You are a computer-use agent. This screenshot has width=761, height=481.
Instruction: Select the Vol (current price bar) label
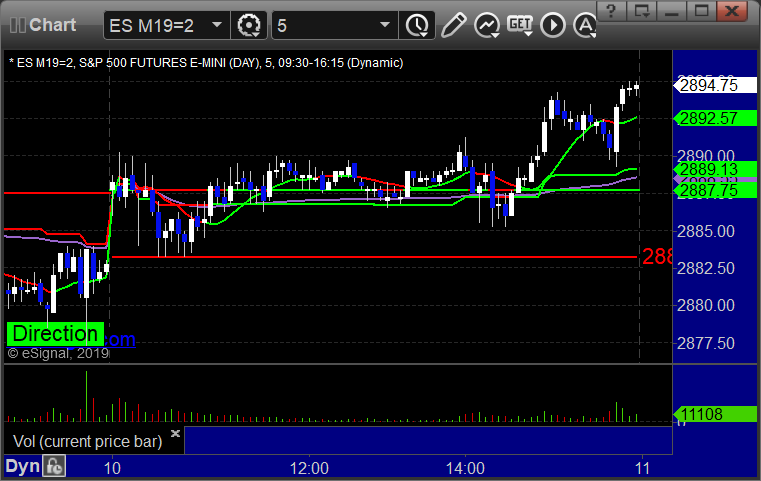tap(87, 441)
